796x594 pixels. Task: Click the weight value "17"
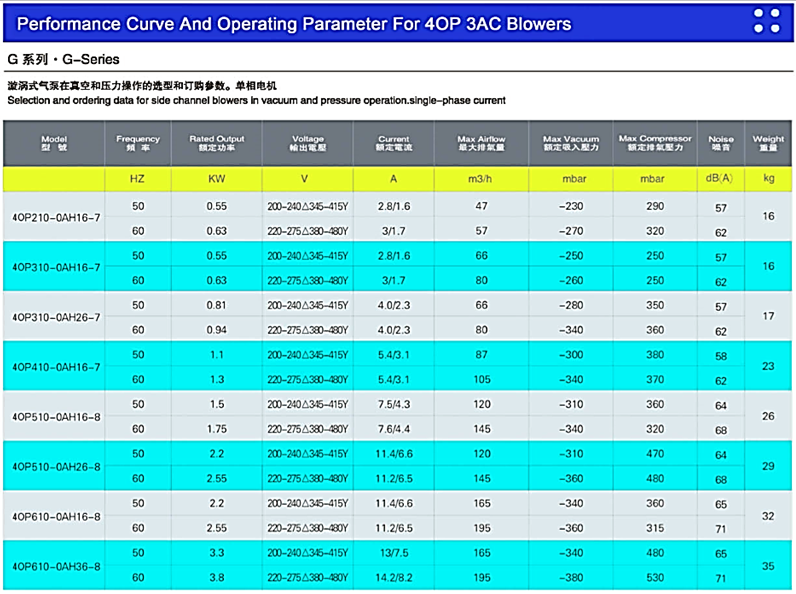coord(768,316)
